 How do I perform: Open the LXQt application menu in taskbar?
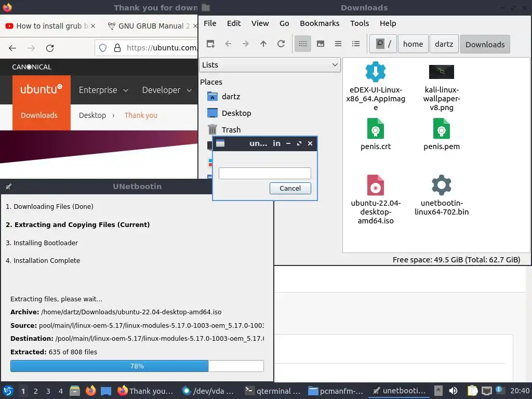click(x=8, y=391)
